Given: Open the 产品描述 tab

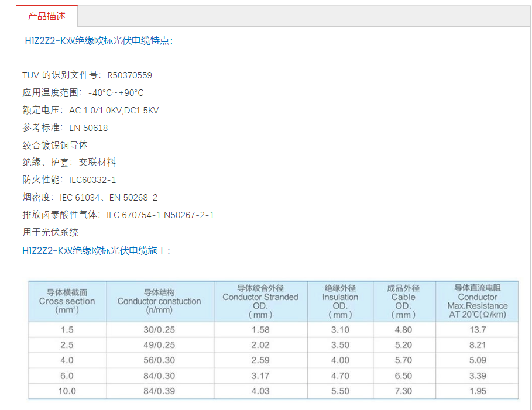Looking at the screenshot, I should click(x=47, y=16).
